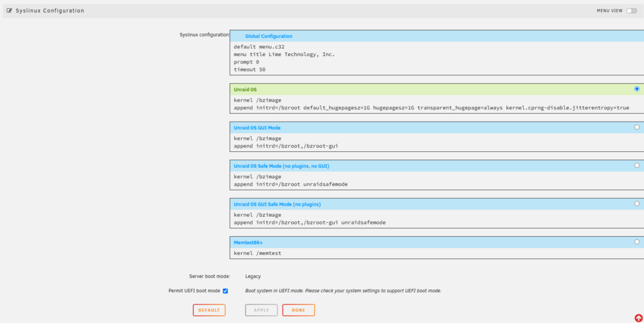The image size is (644, 323).
Task: Select the Safe Mode (no plugins, no GUI) radio button
Action: [x=637, y=165]
